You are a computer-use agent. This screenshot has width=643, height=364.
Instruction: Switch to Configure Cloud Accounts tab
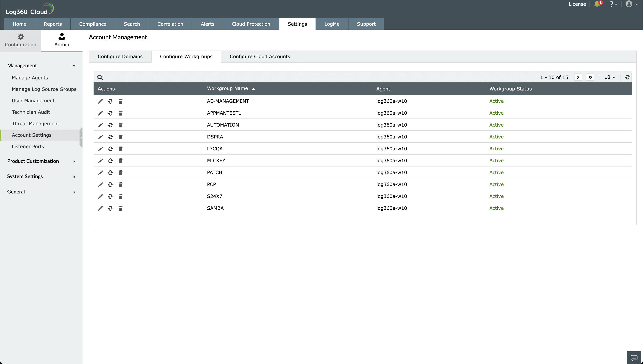[260, 56]
